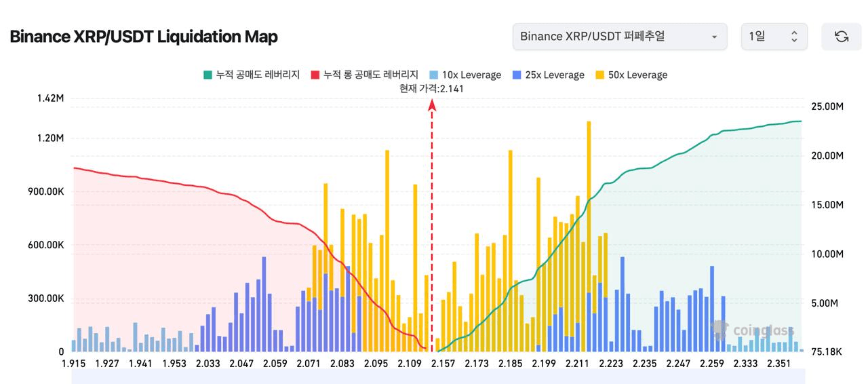
Task: Click the dark blue 25x Leverage swatch
Action: click(x=516, y=75)
